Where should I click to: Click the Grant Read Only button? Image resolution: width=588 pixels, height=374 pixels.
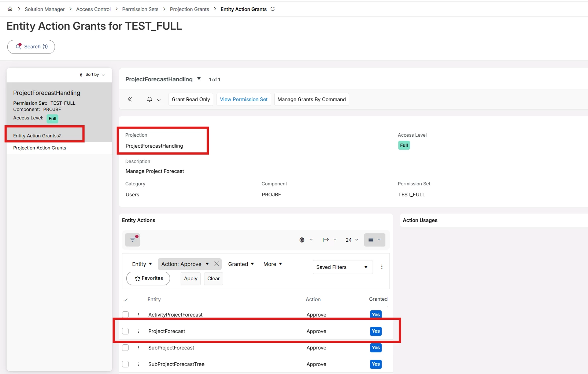[191, 99]
